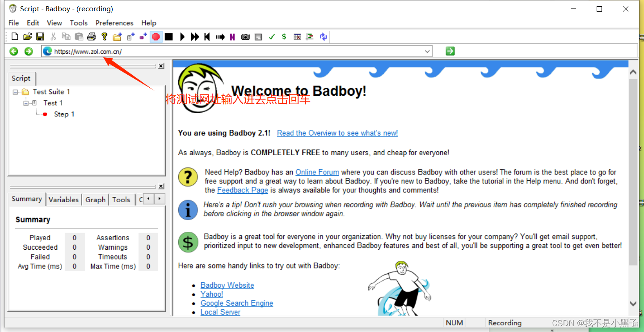Open the Edit menu

[33, 23]
